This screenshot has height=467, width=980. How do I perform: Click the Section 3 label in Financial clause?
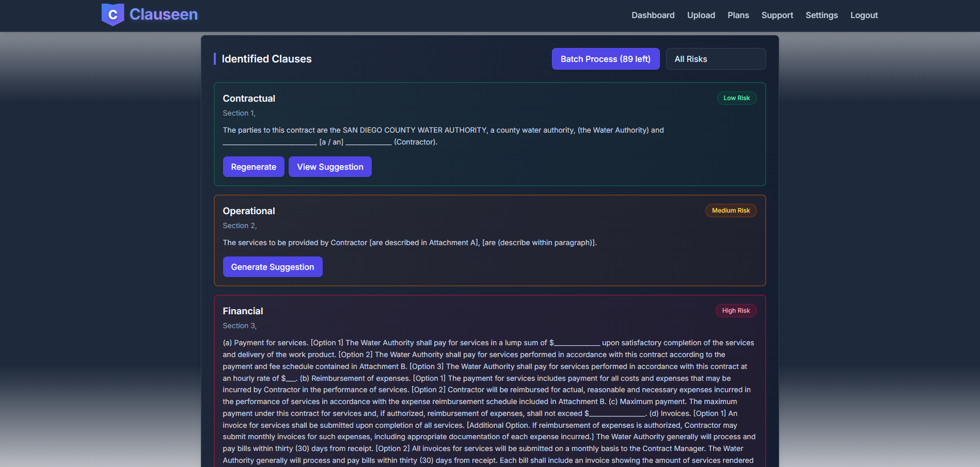[240, 326]
